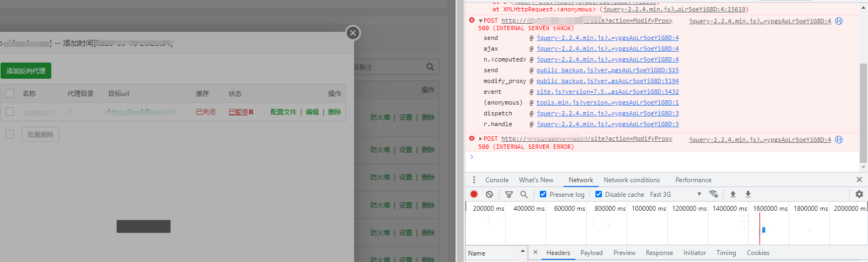Screen dimensions: 868x262
Task: Clear the network log
Action: [489, 194]
